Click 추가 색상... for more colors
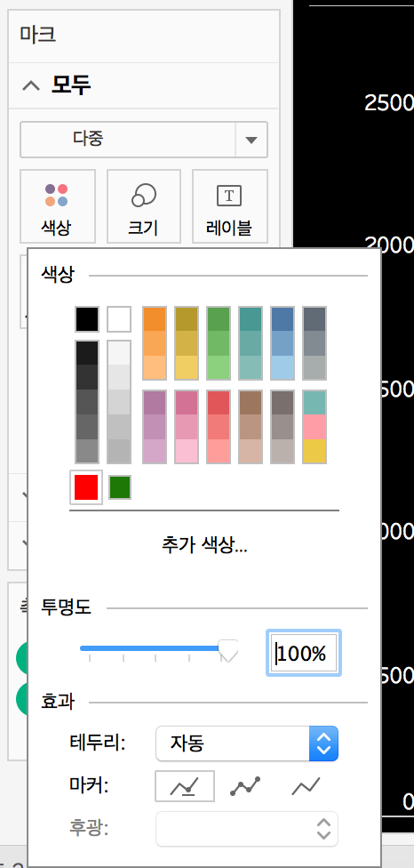This screenshot has width=414, height=868. click(204, 546)
